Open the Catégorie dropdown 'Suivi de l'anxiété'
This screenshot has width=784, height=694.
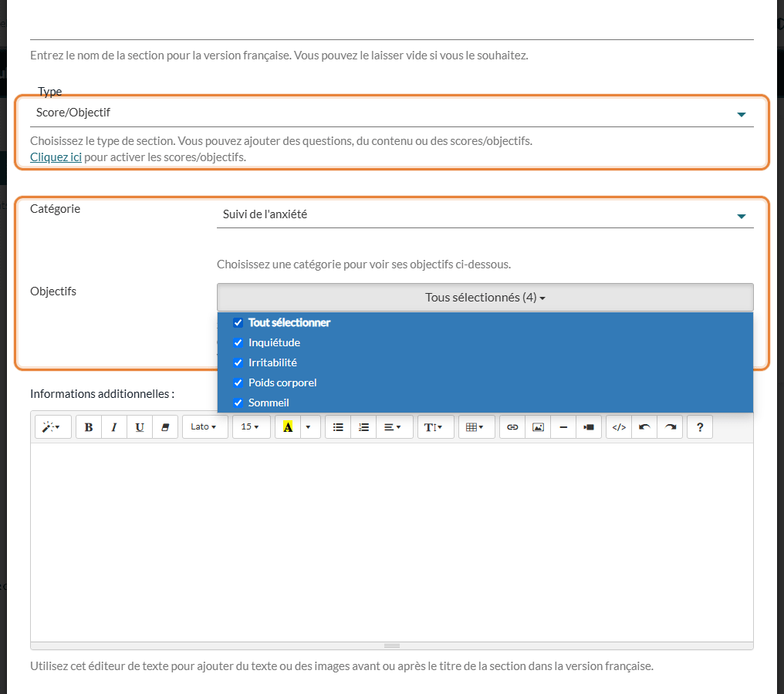coord(485,215)
